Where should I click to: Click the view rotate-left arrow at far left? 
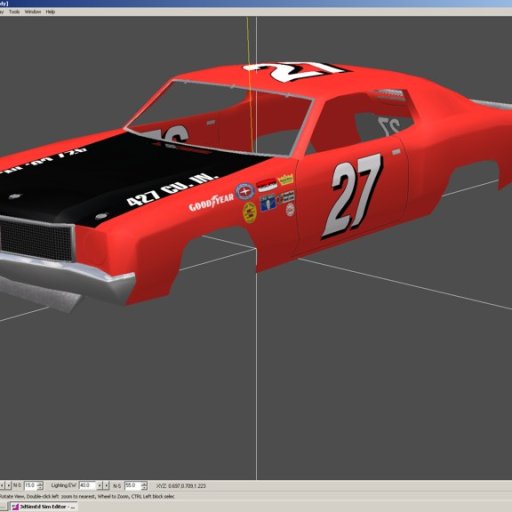click(x=2, y=485)
